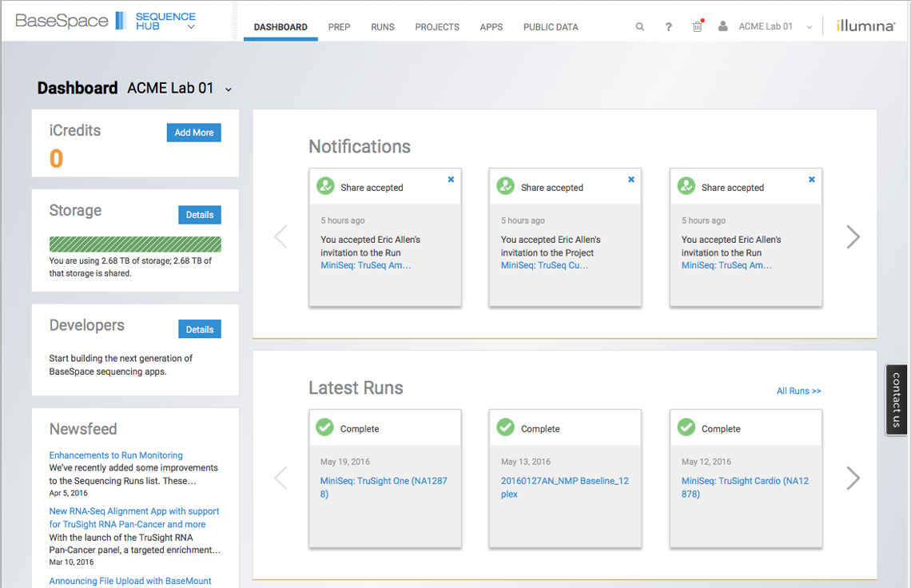Screen dimensions: 911x588
Task: Click next arrow in Latest Runs carousel
Action: [x=853, y=478]
